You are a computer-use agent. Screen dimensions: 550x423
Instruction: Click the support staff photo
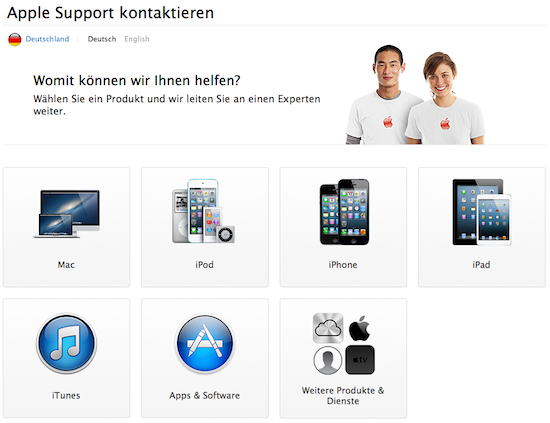click(416, 95)
